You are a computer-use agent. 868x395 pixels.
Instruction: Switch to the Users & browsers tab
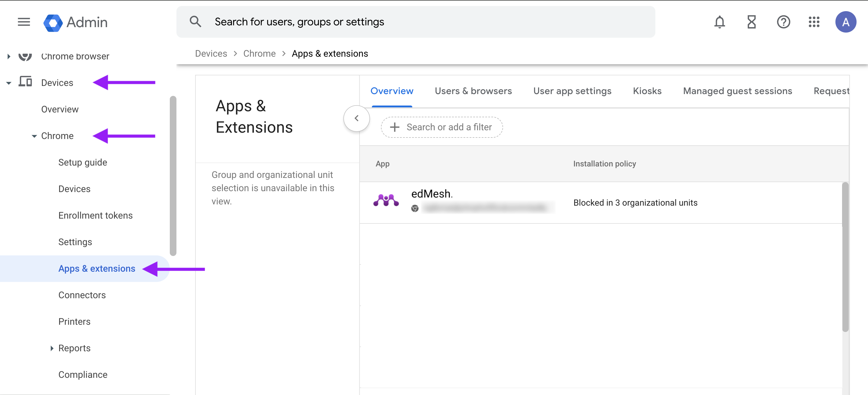click(x=473, y=91)
